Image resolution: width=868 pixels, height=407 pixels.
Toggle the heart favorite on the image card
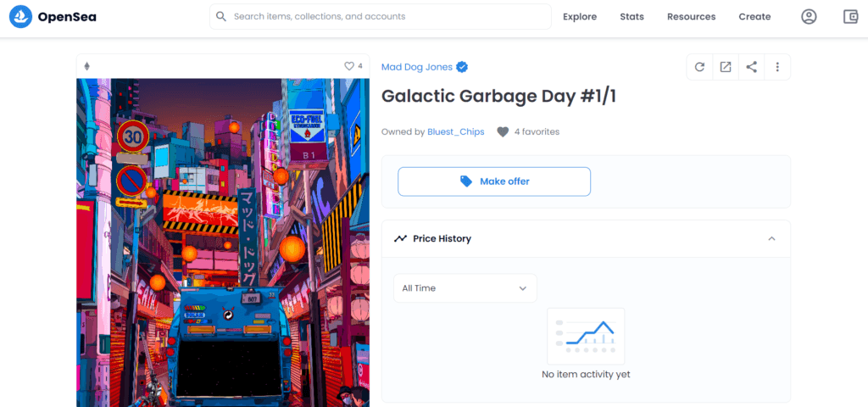[x=349, y=66]
